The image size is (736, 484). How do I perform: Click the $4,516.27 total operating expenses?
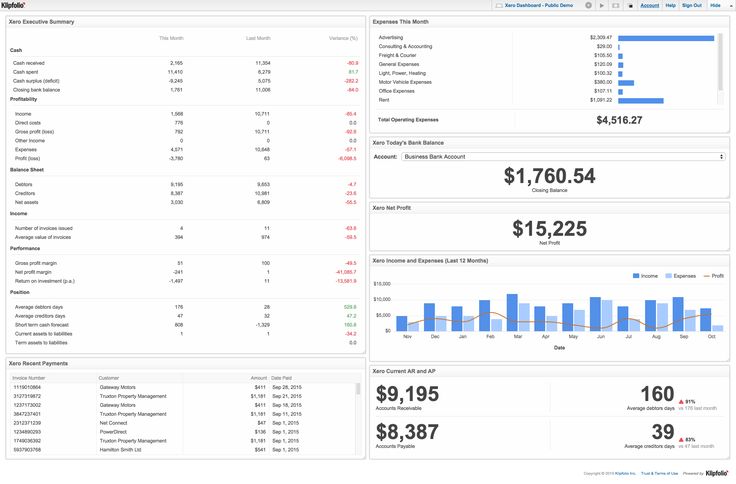click(619, 120)
